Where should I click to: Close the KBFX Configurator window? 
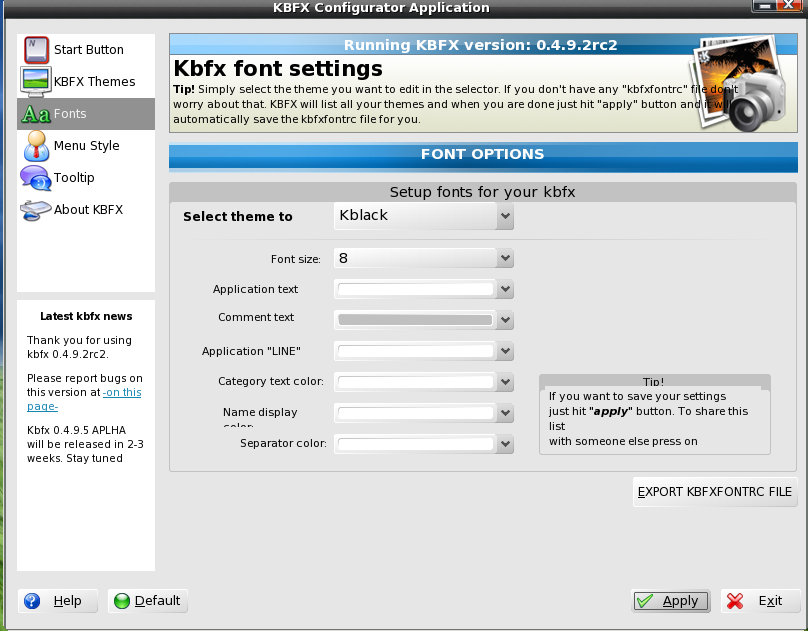[788, 5]
